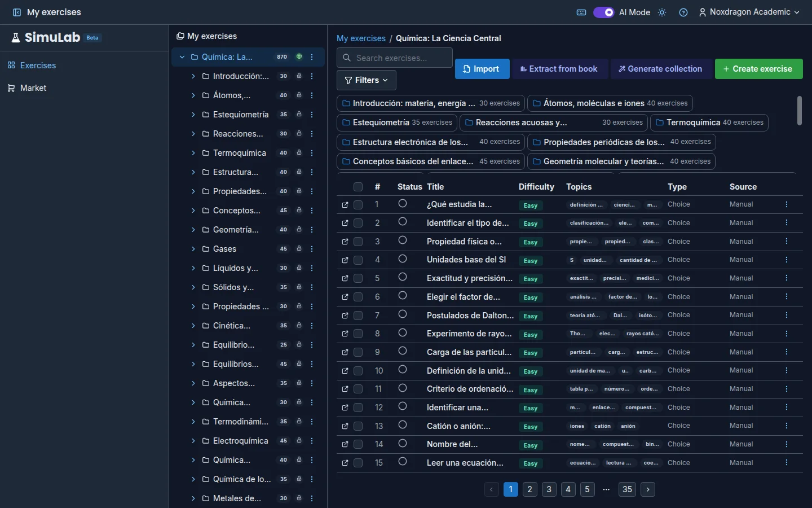This screenshot has width=812, height=508.
Task: Open exercise 2 with its external link icon
Action: pyautogui.click(x=345, y=224)
